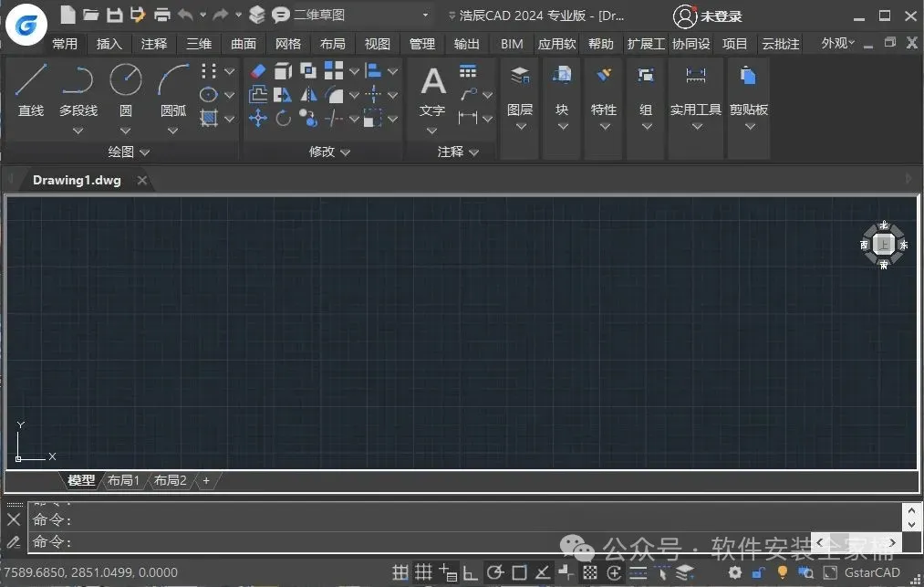Screen dimensions: 924x587
Task: Select the Circle (圆) tool
Action: (x=126, y=89)
